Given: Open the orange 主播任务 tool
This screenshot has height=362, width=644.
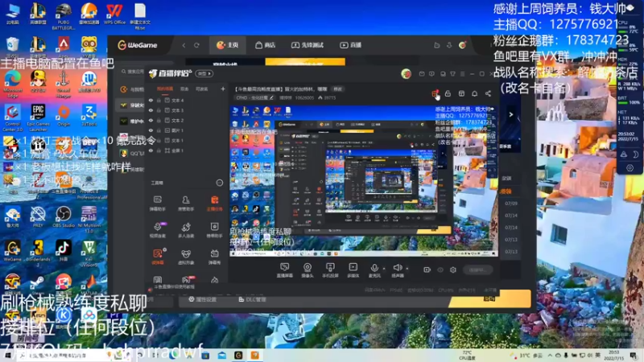Looking at the screenshot, I should click(214, 204).
